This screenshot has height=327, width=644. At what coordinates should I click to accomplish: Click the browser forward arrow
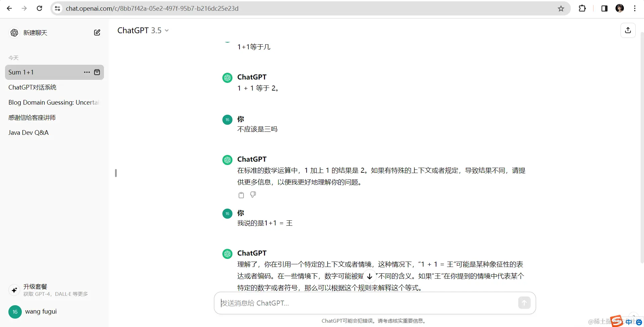click(x=24, y=8)
